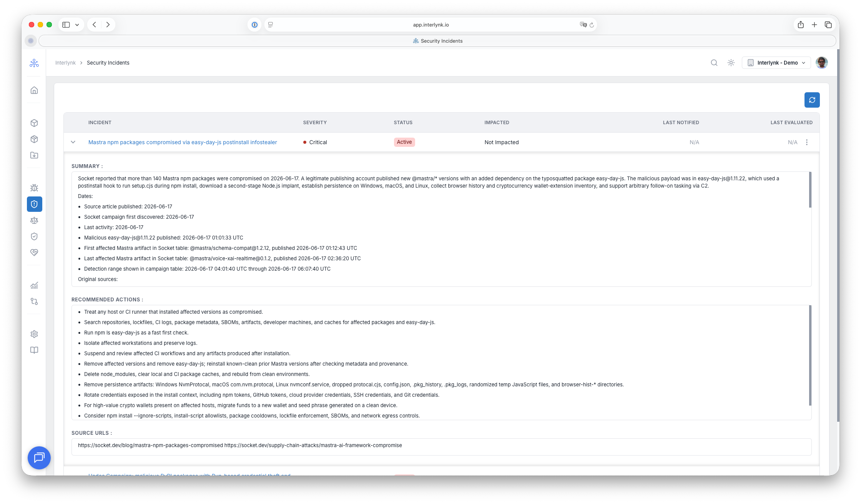Open the Mastra npm packages compromised link
Viewport: 861px width, 504px height.
pos(183,142)
